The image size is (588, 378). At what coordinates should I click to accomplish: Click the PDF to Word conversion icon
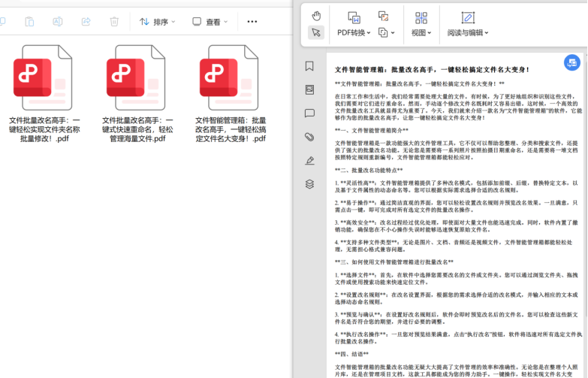(x=354, y=17)
